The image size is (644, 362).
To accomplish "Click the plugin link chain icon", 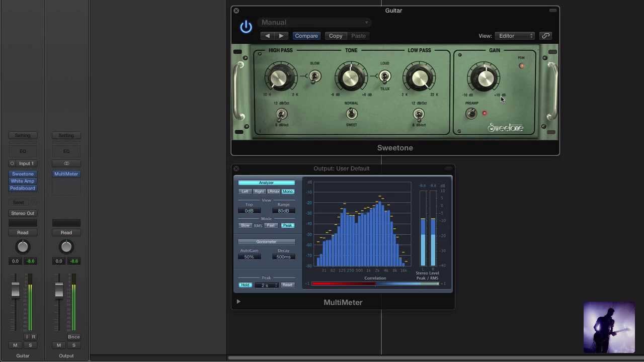I will click(546, 36).
